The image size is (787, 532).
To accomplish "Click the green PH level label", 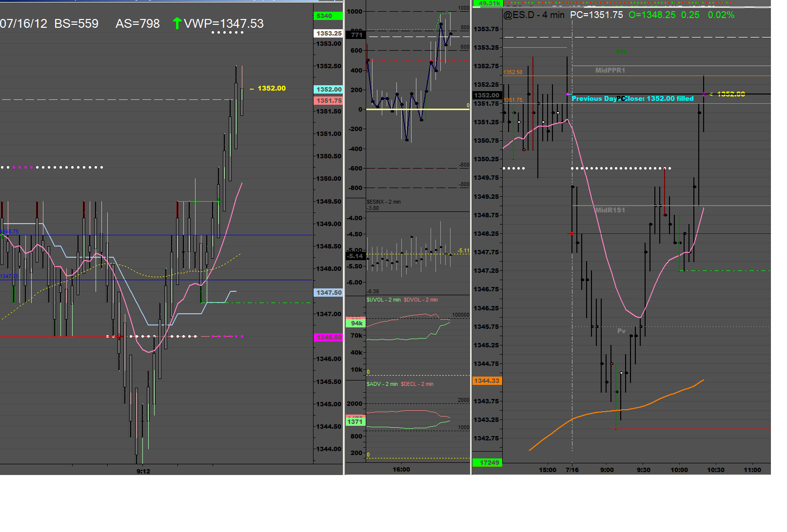I will (621, 52).
